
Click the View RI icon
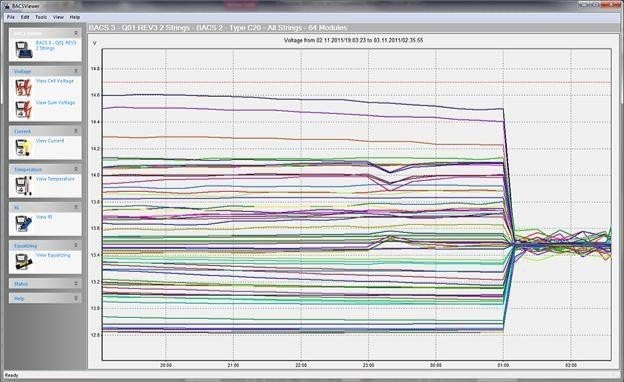[x=23, y=223]
